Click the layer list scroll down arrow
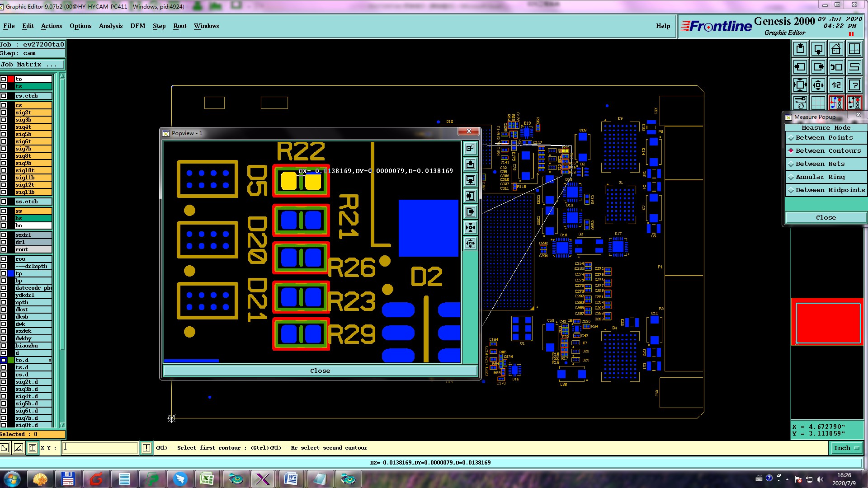This screenshot has width=868, height=488. [x=62, y=425]
